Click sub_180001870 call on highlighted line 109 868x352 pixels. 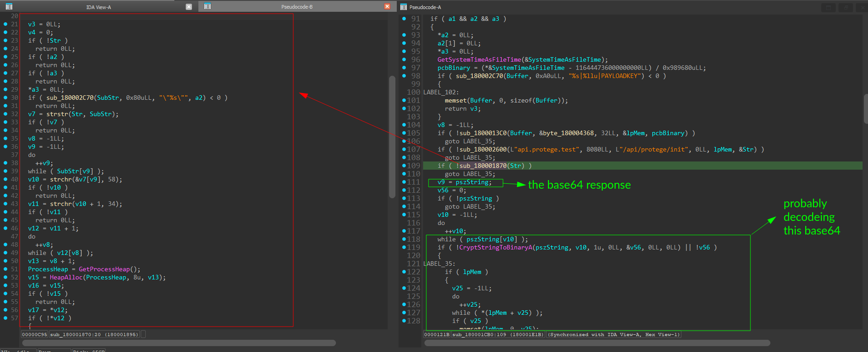tap(483, 166)
